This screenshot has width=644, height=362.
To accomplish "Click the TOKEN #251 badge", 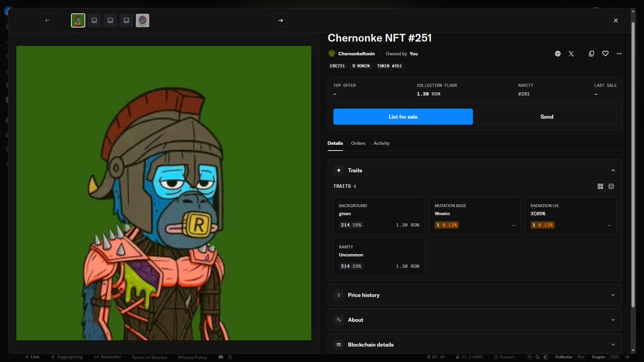I will click(x=389, y=66).
